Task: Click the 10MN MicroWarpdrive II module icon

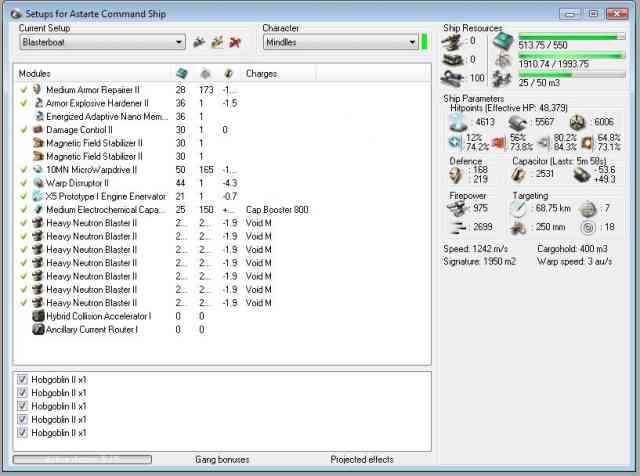Action: [38, 169]
